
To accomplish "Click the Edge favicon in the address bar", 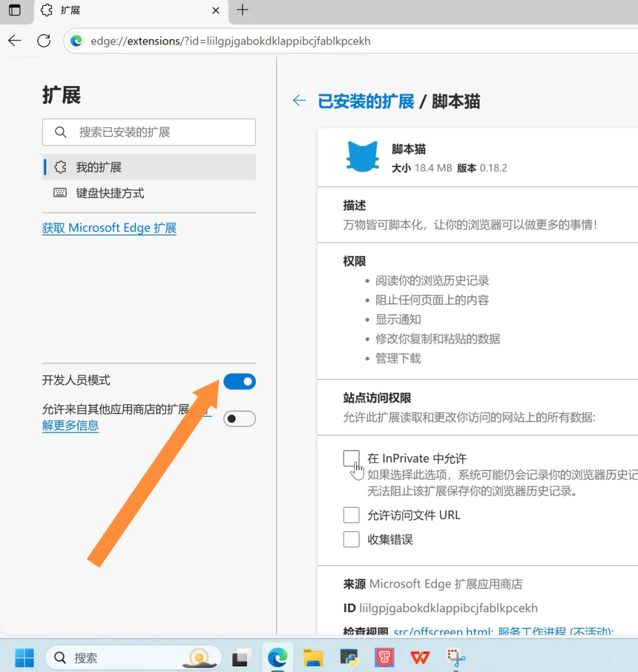I will 76,41.
